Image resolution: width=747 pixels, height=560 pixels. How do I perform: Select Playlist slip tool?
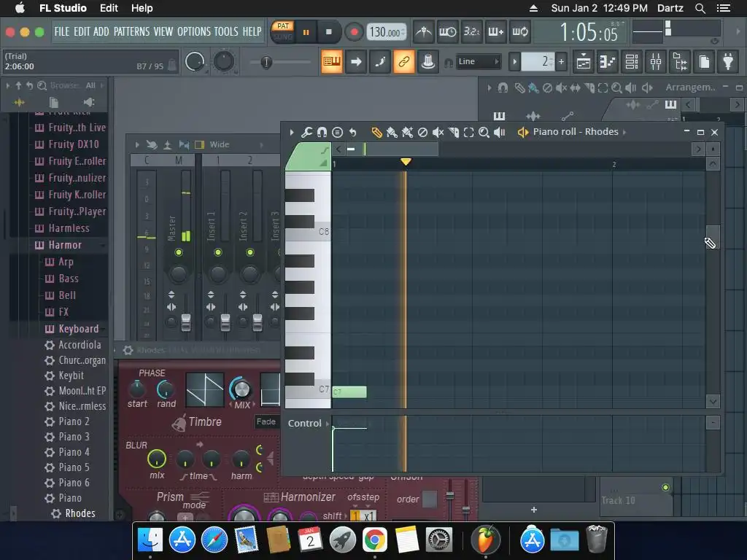(x=575, y=87)
